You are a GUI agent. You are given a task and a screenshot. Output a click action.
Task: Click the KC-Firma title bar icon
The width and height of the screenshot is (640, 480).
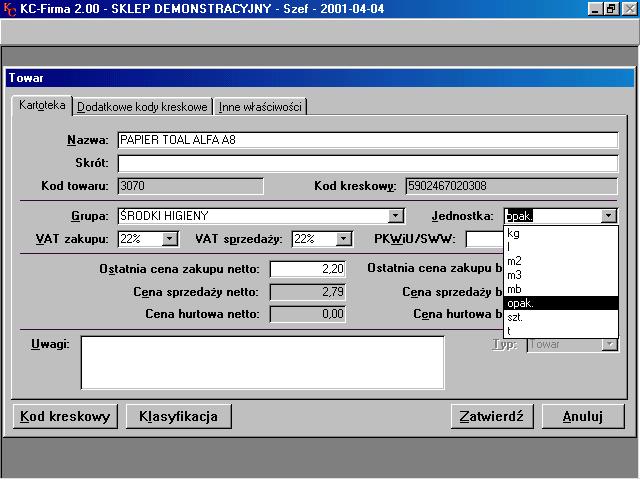(x=9, y=9)
